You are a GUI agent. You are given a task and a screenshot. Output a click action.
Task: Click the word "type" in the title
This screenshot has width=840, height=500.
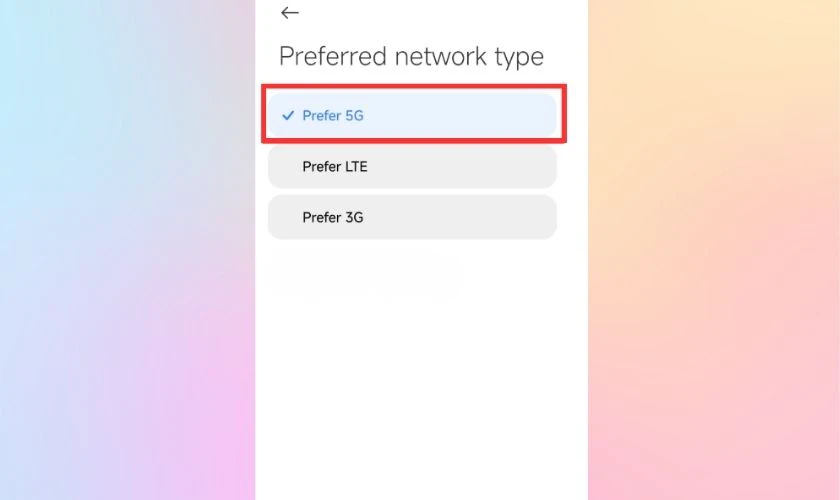point(518,56)
